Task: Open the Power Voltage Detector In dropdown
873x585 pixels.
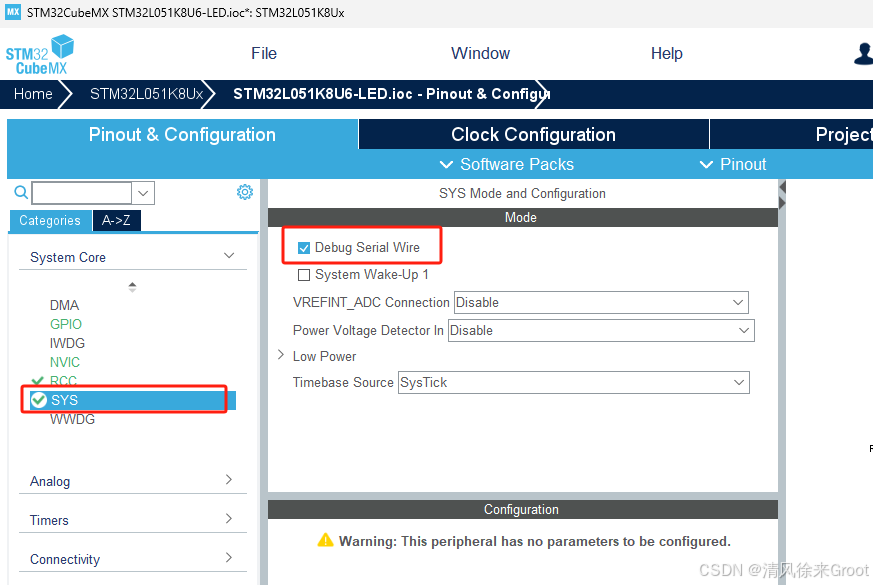Action: (601, 330)
